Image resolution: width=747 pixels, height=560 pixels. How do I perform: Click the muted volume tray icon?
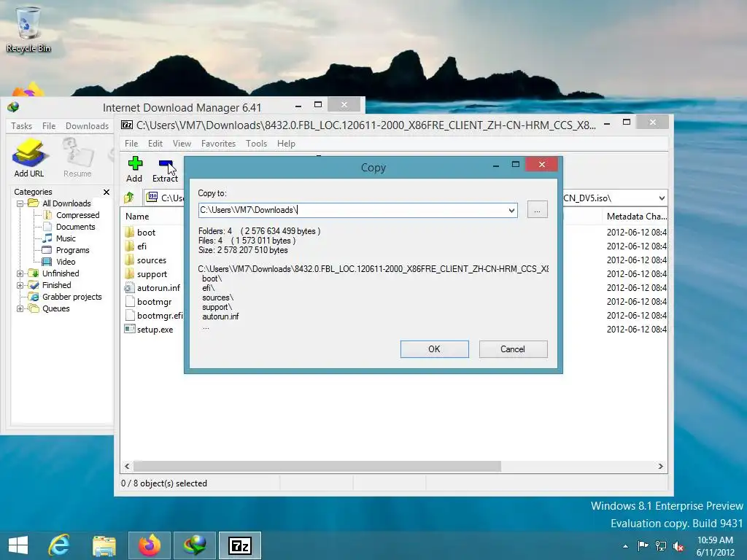(x=678, y=545)
